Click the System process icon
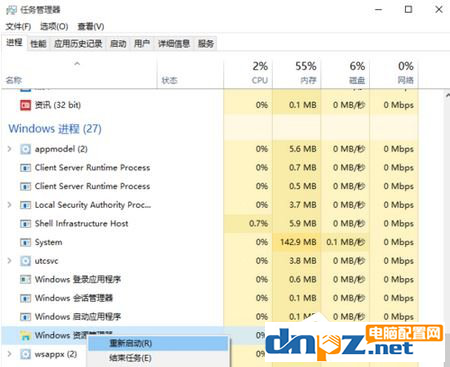The width and height of the screenshot is (450, 367). [25, 242]
